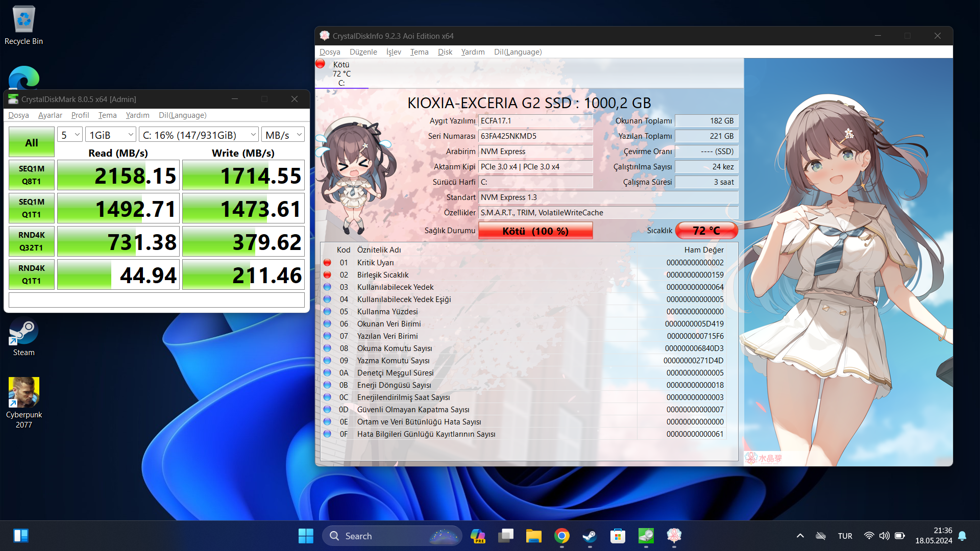Open the Recycle Bin desktop icon
The width and height of the screenshot is (980, 551).
click(23, 26)
